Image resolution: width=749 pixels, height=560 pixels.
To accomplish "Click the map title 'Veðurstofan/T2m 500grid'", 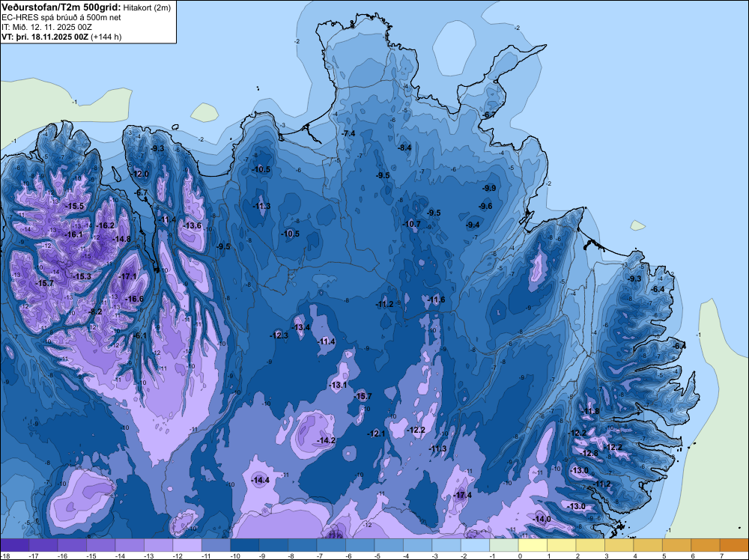I will tap(61, 7).
